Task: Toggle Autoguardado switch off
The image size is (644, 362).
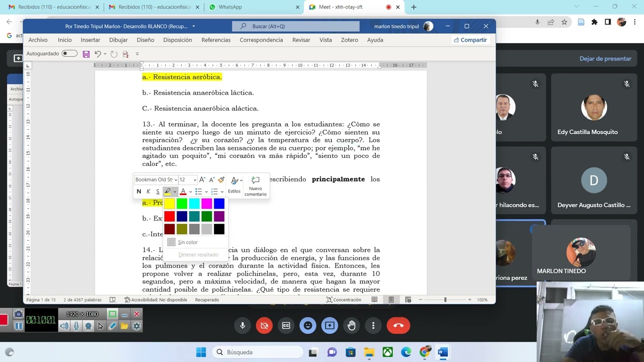Action: point(69,53)
